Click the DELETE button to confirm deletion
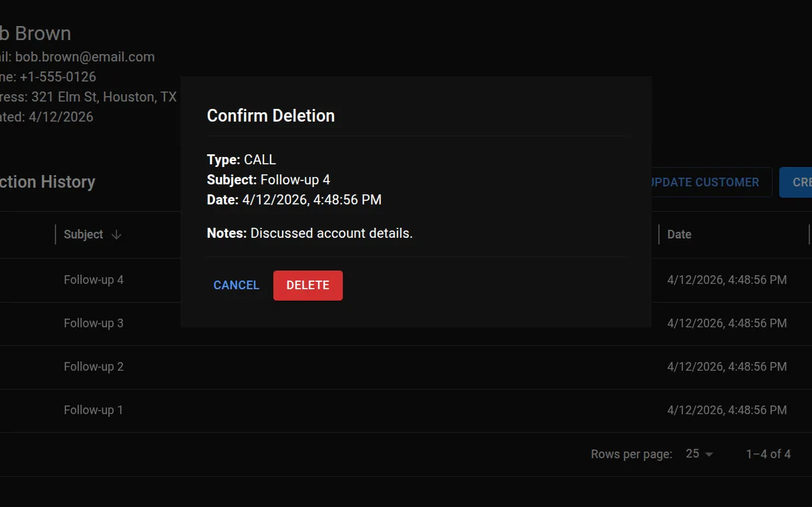812x507 pixels. coord(307,285)
